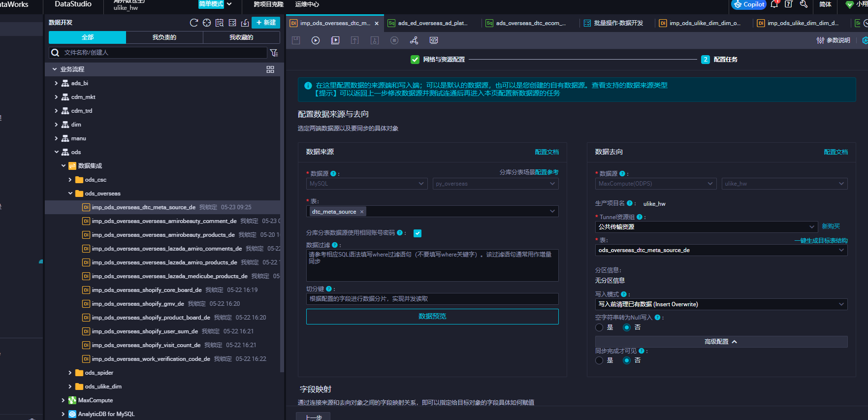Click the locate-file crosshair icon
The height and width of the screenshot is (420, 868).
(207, 23)
